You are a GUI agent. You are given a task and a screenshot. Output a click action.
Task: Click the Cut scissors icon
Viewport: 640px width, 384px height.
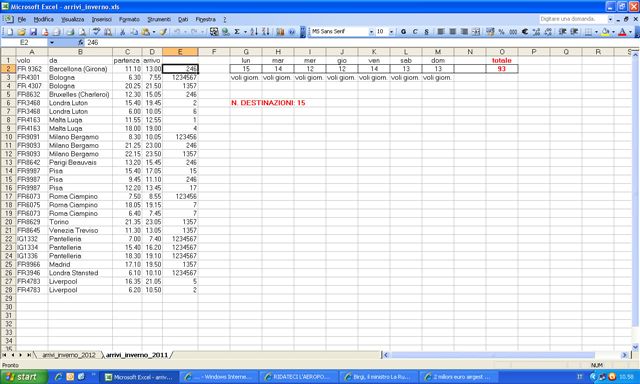point(122,32)
